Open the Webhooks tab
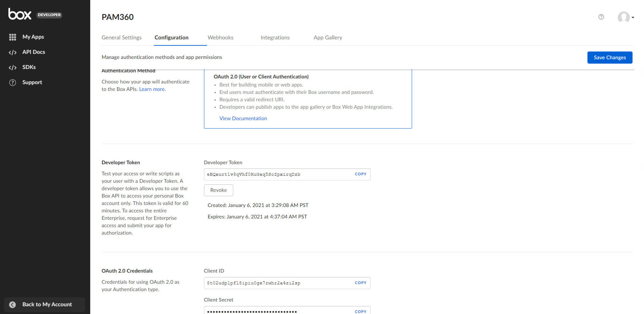The width and height of the screenshot is (644, 314). 220,37
